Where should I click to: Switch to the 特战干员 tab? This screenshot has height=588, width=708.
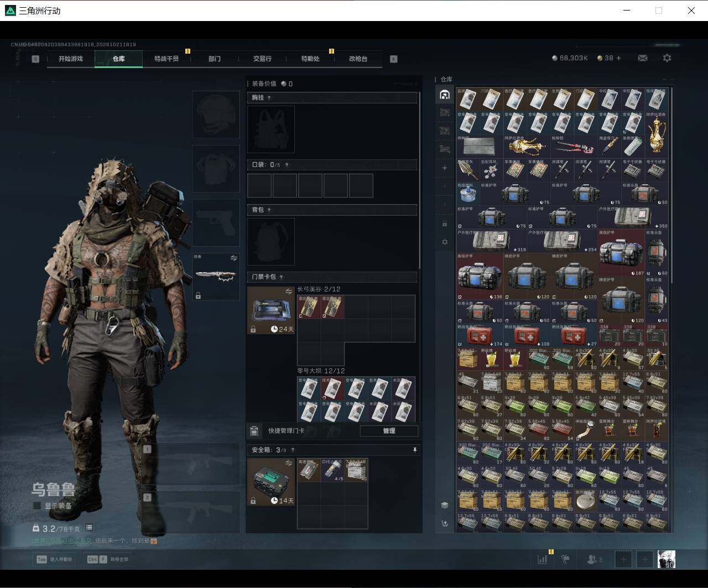(166, 59)
